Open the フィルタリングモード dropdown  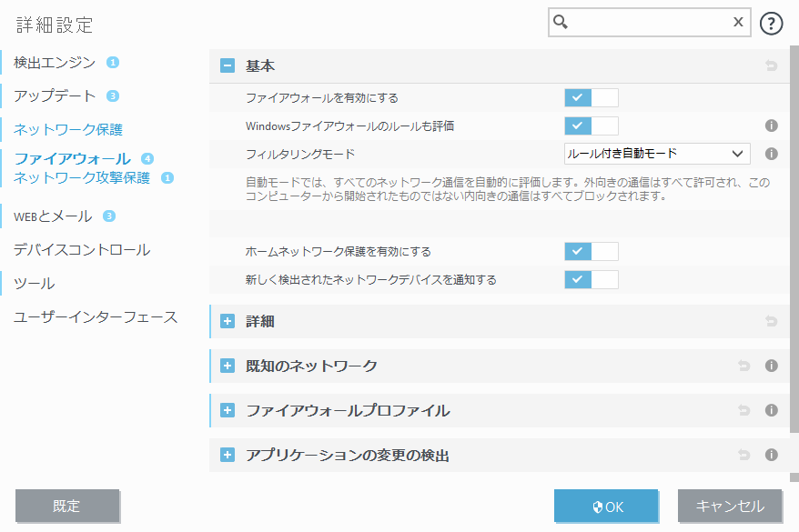[657, 154]
